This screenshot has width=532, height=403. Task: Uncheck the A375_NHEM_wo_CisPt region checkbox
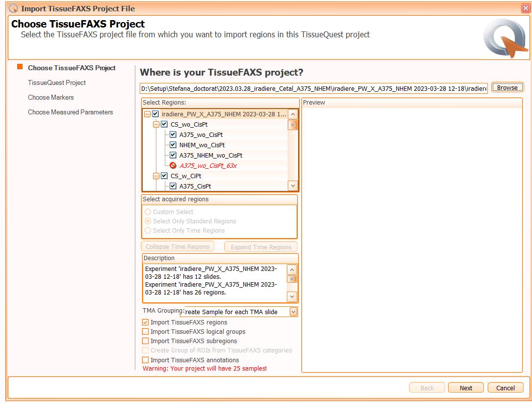coord(173,155)
